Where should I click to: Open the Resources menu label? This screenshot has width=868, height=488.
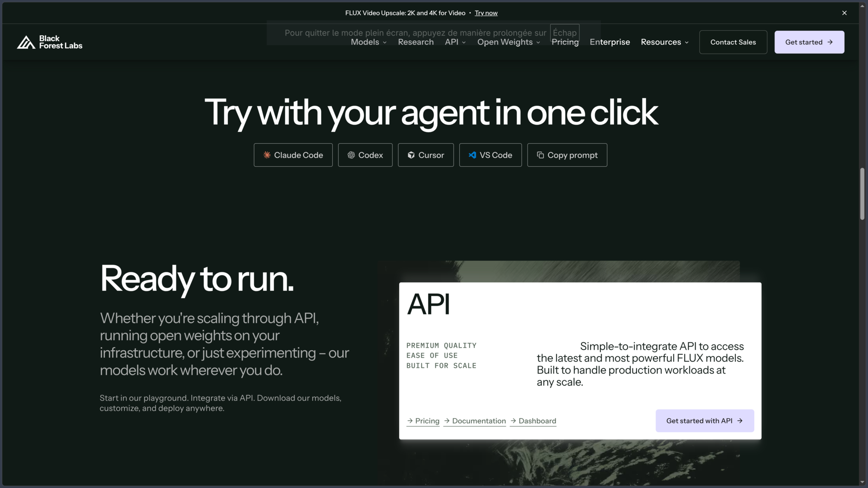tap(661, 42)
